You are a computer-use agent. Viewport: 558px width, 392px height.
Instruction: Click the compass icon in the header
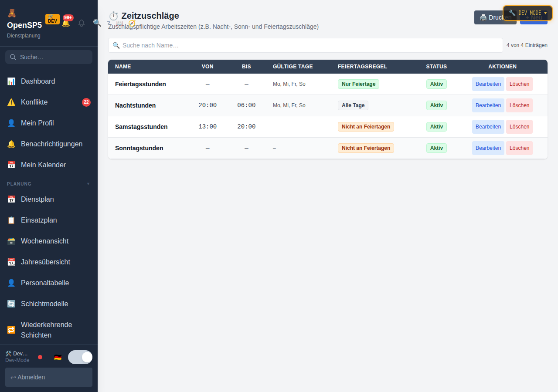(x=132, y=23)
